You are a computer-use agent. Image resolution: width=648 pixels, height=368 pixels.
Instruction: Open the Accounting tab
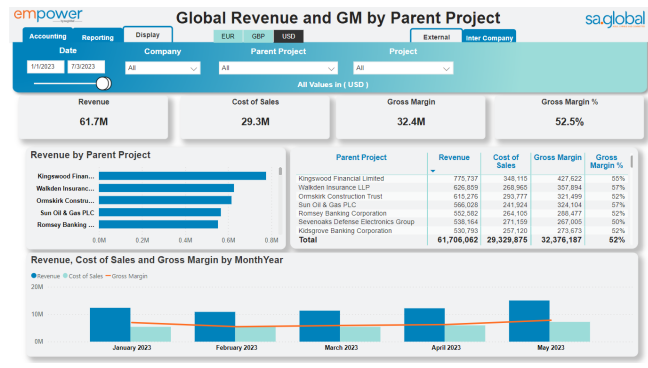click(48, 36)
